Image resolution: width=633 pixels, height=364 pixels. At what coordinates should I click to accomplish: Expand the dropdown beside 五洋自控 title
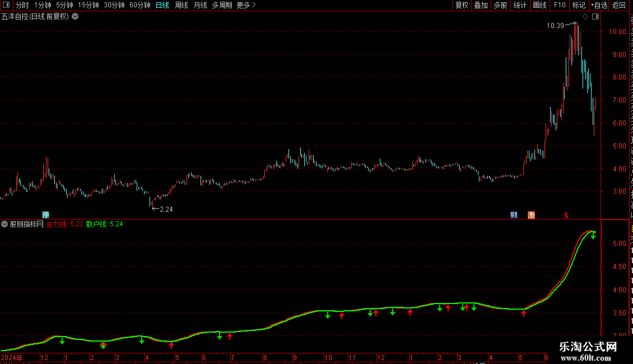tap(75, 17)
